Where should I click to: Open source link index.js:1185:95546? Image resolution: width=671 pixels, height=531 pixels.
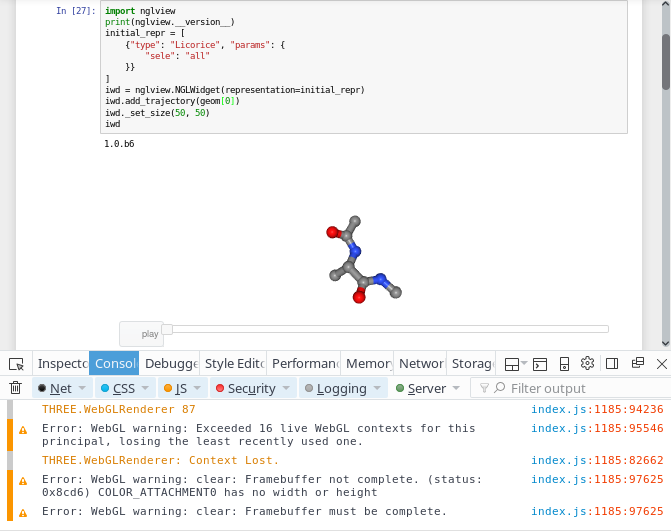[597, 428]
